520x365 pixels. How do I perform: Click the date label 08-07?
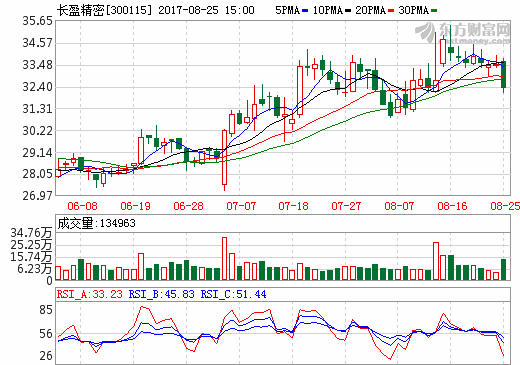(x=399, y=206)
